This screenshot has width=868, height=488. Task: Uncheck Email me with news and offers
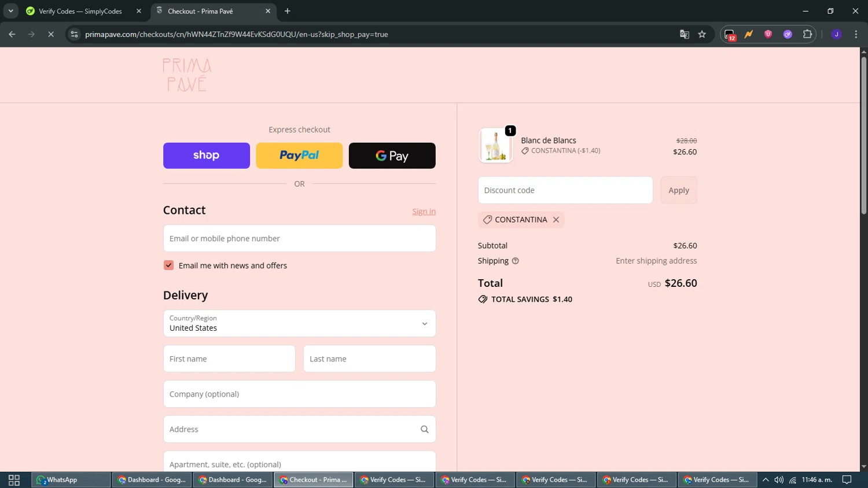click(168, 265)
